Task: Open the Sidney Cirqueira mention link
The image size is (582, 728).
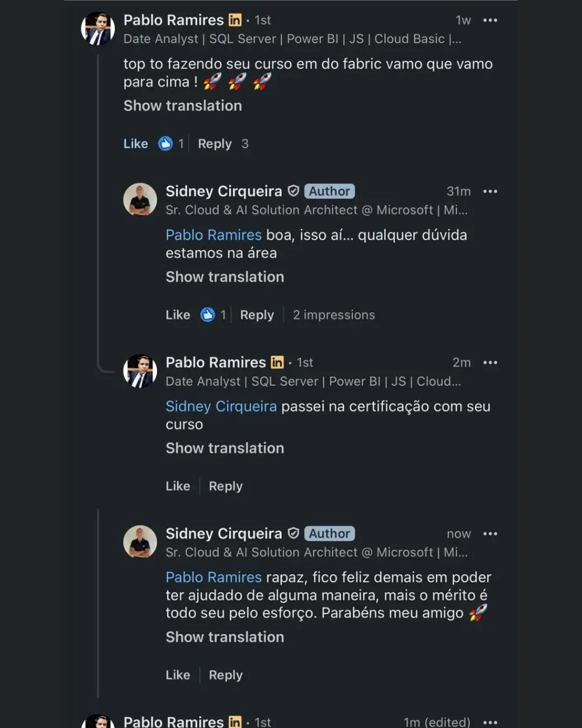Action: coord(221,406)
